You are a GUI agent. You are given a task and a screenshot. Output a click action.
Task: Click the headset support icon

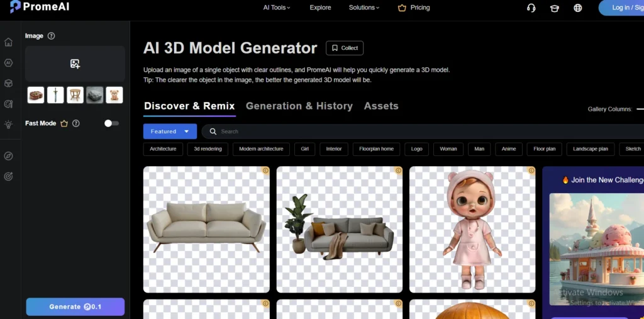531,8
